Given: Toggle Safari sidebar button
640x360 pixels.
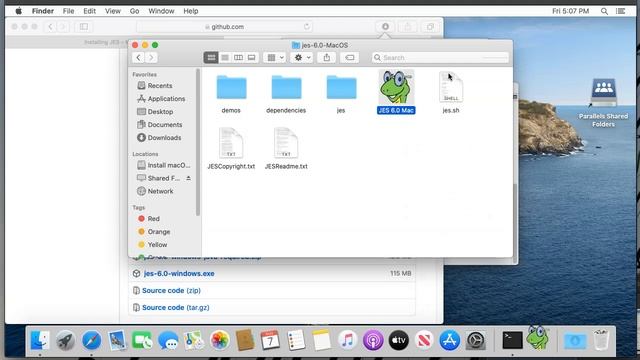Looking at the screenshot, I should point(84,27).
